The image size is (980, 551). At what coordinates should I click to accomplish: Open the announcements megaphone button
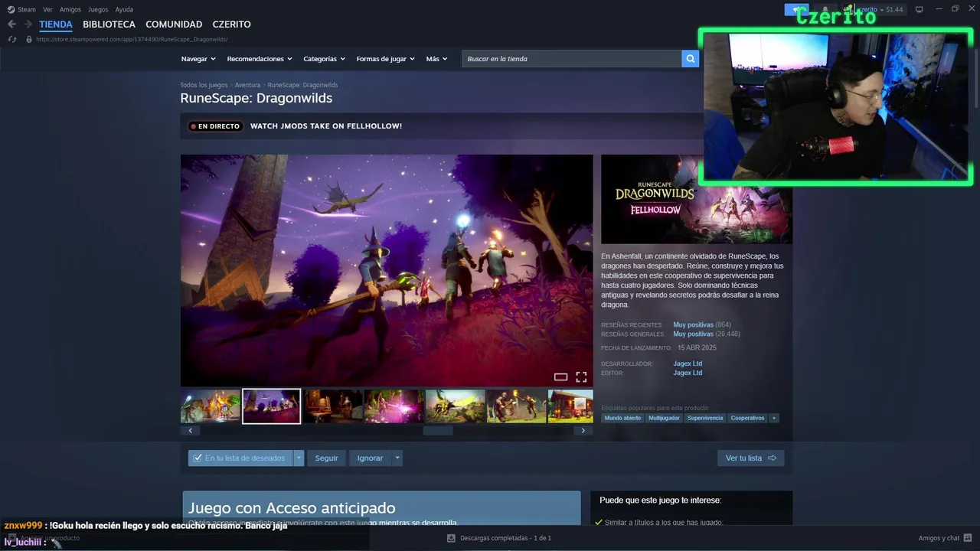(795, 9)
